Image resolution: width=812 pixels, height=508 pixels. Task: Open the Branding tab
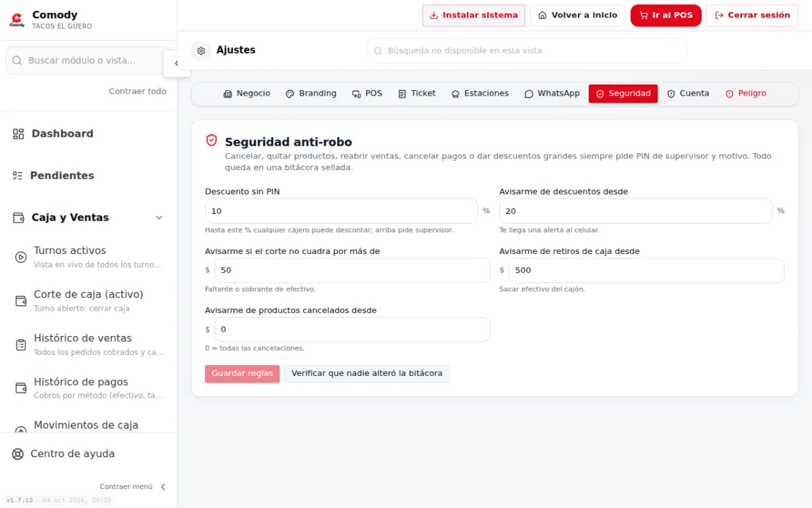311,93
